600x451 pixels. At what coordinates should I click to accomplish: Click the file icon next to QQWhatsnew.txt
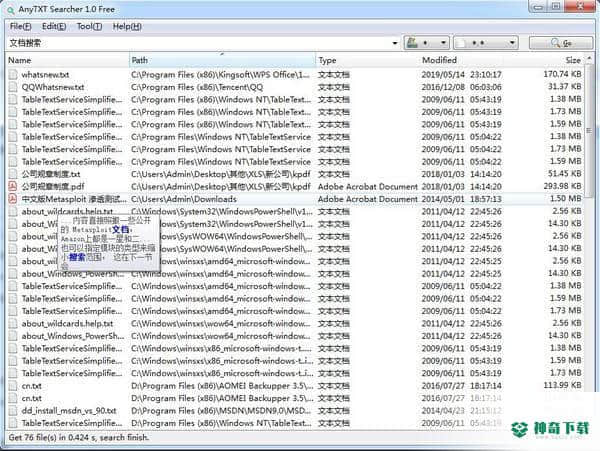click(13, 87)
